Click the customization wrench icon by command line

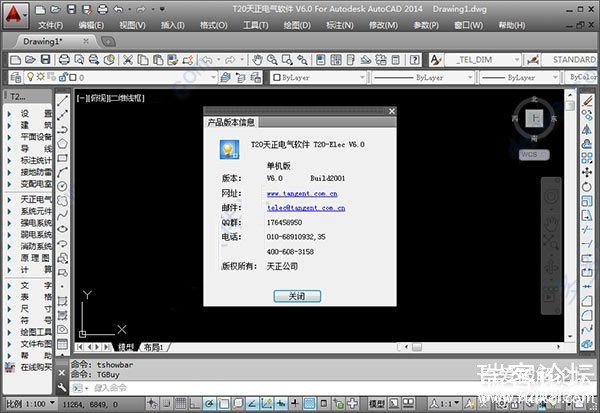coord(62,387)
